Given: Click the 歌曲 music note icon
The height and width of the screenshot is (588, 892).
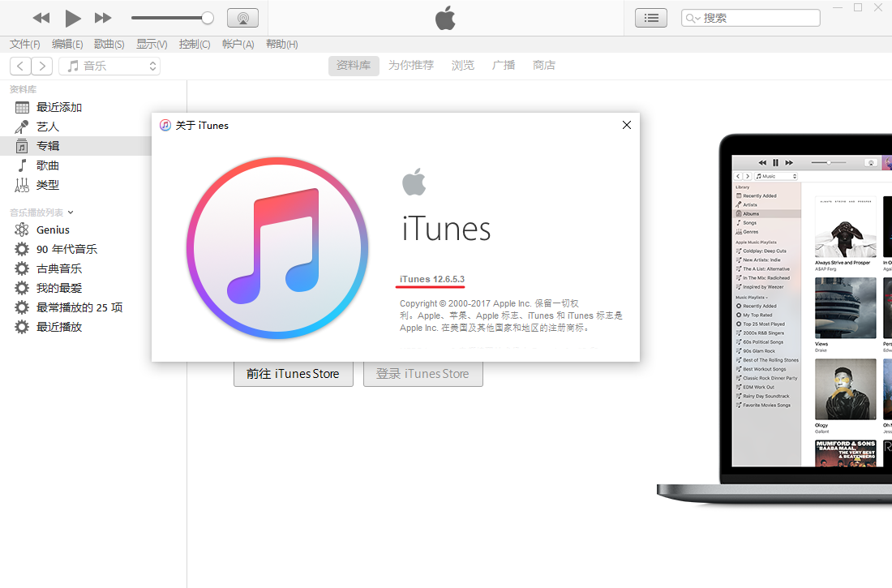Looking at the screenshot, I should pos(22,165).
